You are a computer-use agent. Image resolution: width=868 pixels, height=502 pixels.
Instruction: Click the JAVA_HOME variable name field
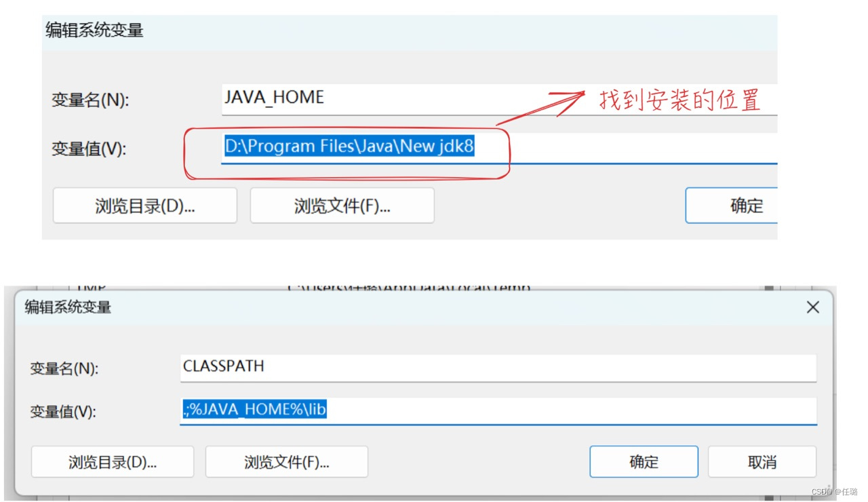point(499,99)
